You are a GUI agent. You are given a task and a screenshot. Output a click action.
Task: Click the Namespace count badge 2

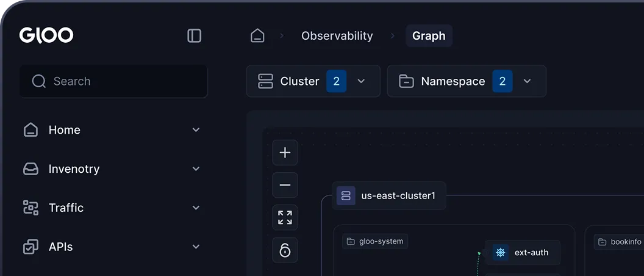tap(503, 81)
